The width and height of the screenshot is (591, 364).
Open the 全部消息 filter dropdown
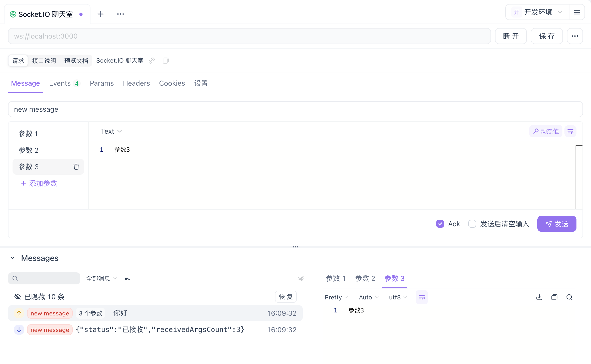pos(101,279)
